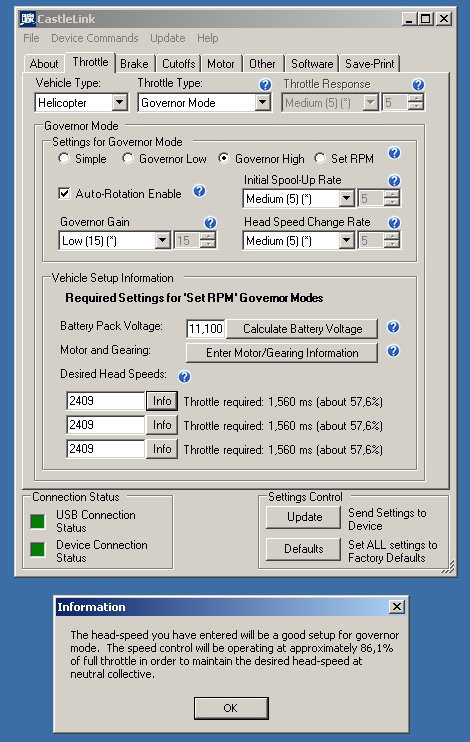This screenshot has width=470, height=742.
Task: Switch to the About tab
Action: [x=44, y=63]
